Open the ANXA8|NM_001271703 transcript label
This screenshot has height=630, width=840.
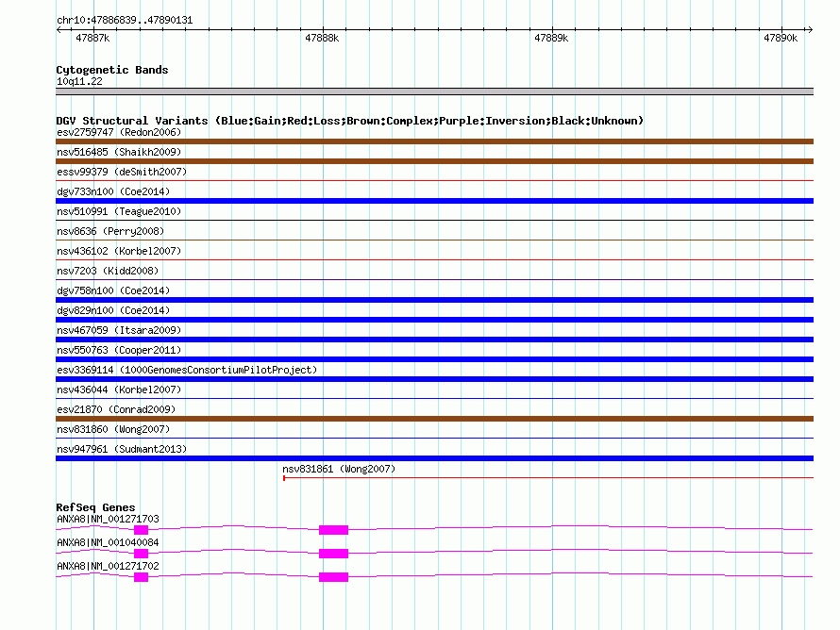(108, 519)
